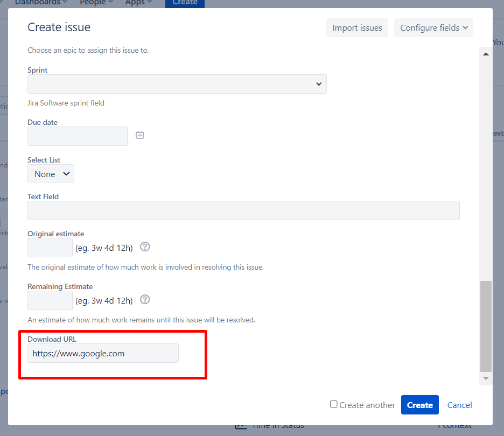This screenshot has width=504, height=436.
Task: Click into the Text Field input
Action: click(243, 211)
